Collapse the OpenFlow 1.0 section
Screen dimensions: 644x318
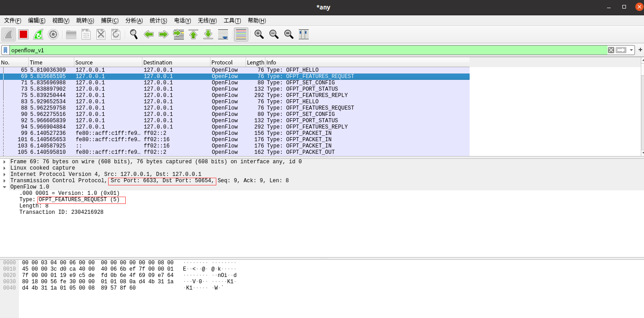click(5, 187)
